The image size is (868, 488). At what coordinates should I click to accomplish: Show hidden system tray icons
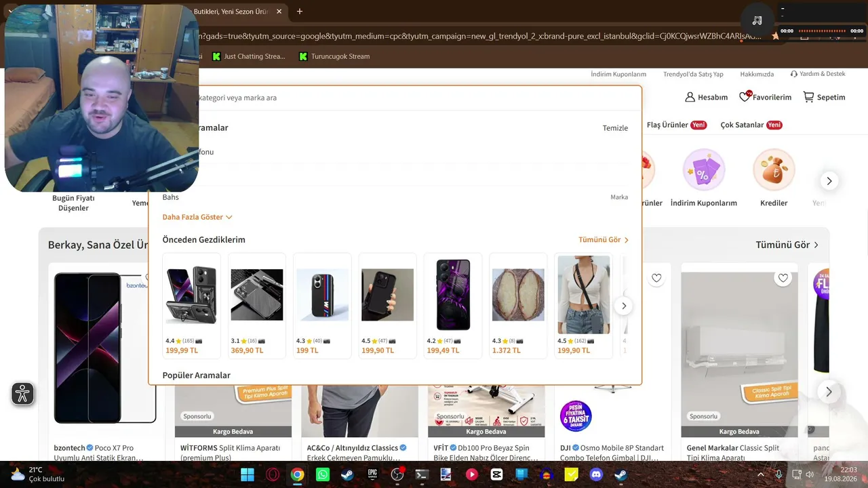[761, 475]
